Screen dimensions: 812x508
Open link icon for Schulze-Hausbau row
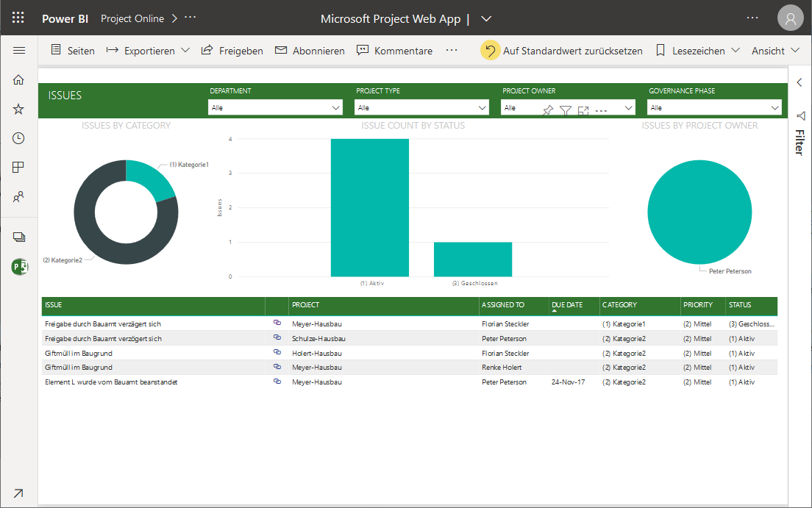[277, 337]
